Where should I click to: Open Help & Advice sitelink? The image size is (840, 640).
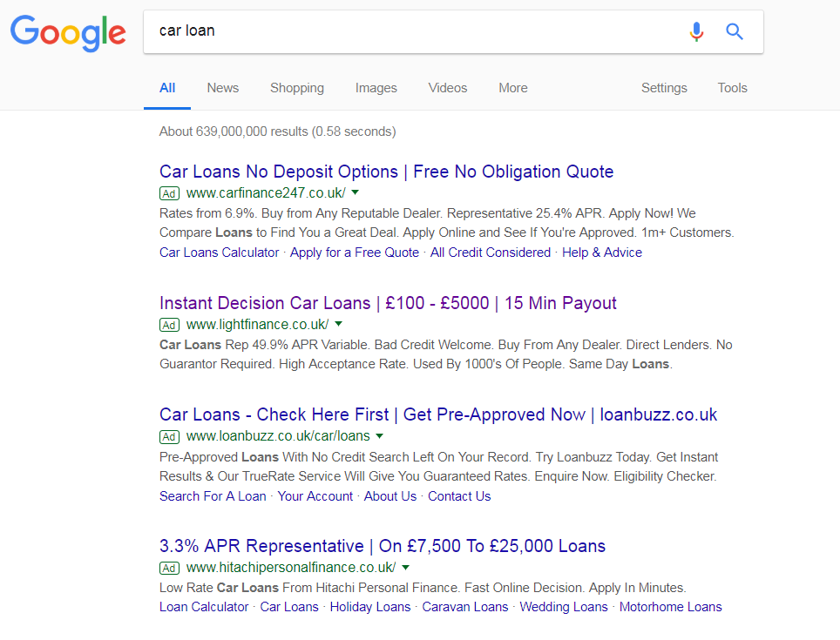coord(601,253)
